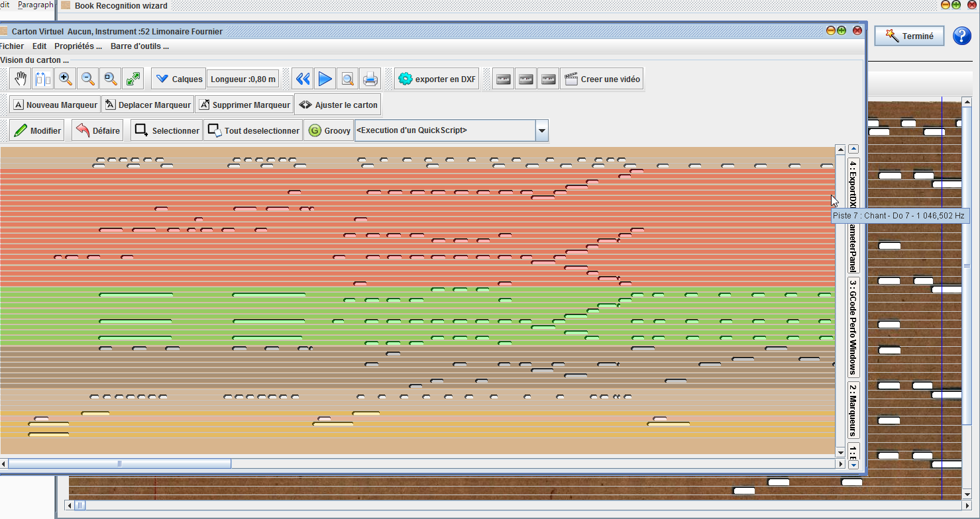Click Creer une vidéo button
This screenshot has width=980, height=519.
(x=602, y=79)
